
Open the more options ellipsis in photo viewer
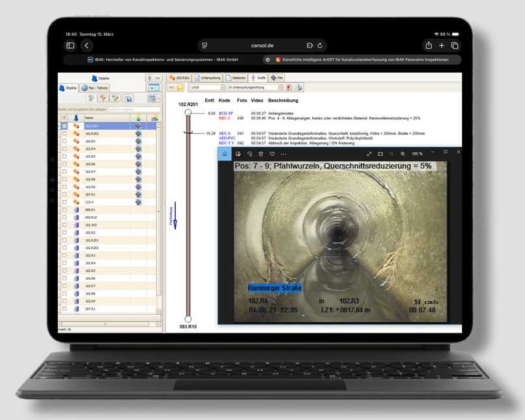284,154
